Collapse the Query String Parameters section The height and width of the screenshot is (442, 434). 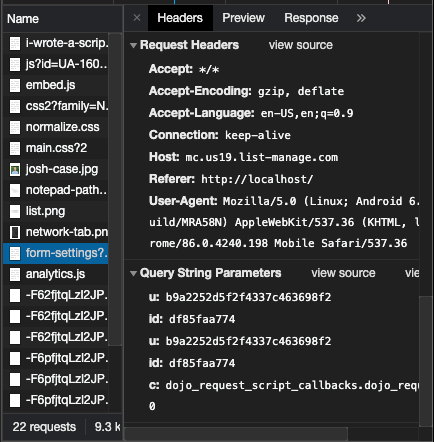[133, 274]
